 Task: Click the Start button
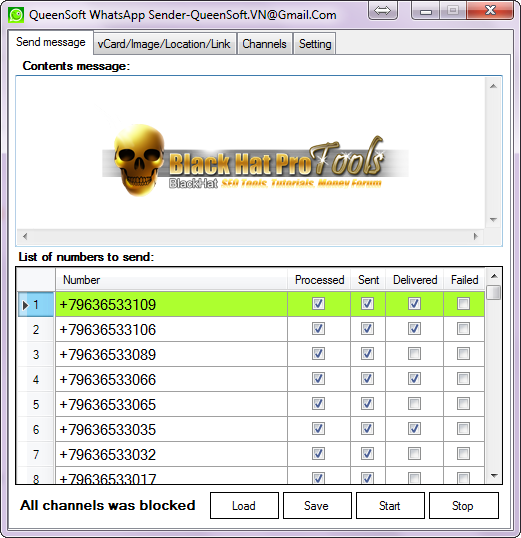coord(390,505)
